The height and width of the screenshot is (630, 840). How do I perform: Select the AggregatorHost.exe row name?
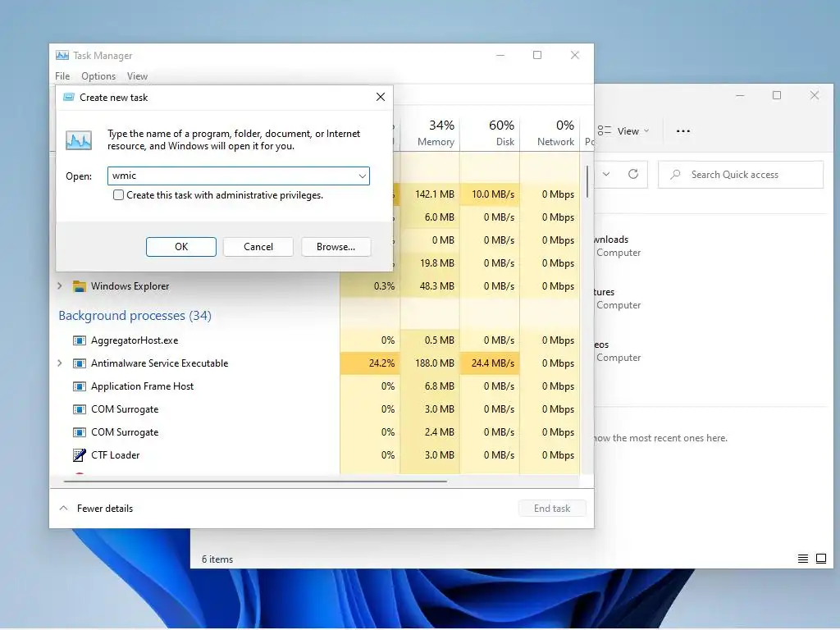click(135, 340)
